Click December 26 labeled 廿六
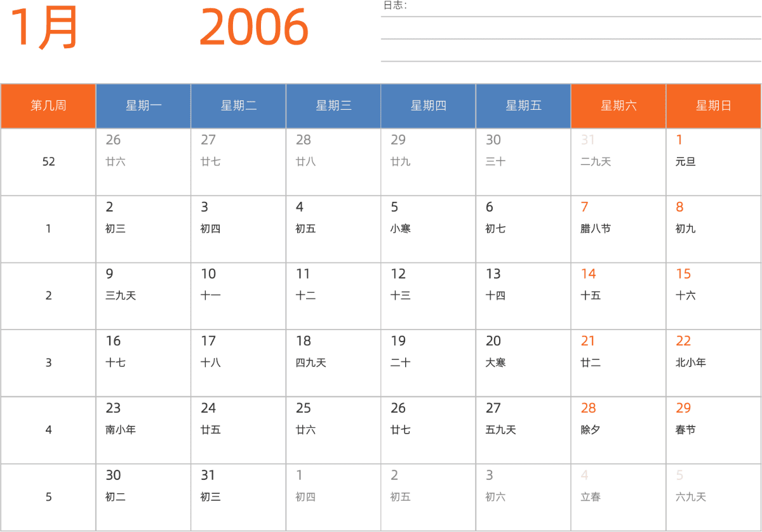762x532 pixels. pyautogui.click(x=144, y=162)
